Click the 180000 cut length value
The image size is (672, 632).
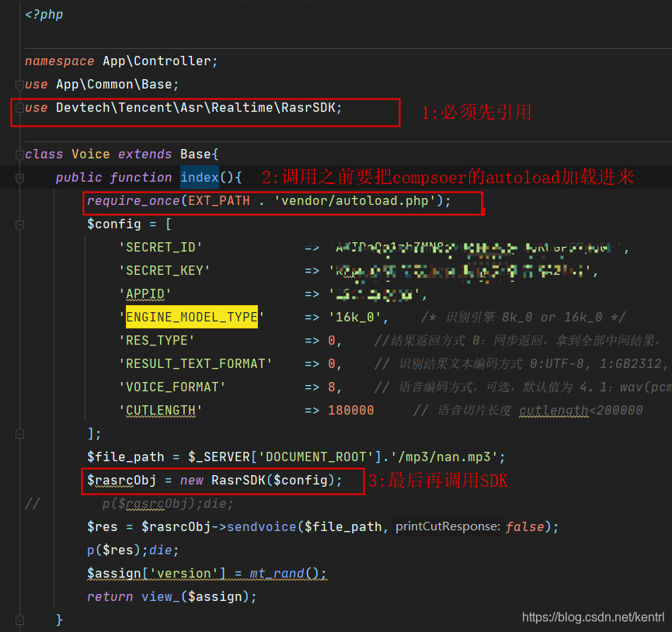point(351,410)
